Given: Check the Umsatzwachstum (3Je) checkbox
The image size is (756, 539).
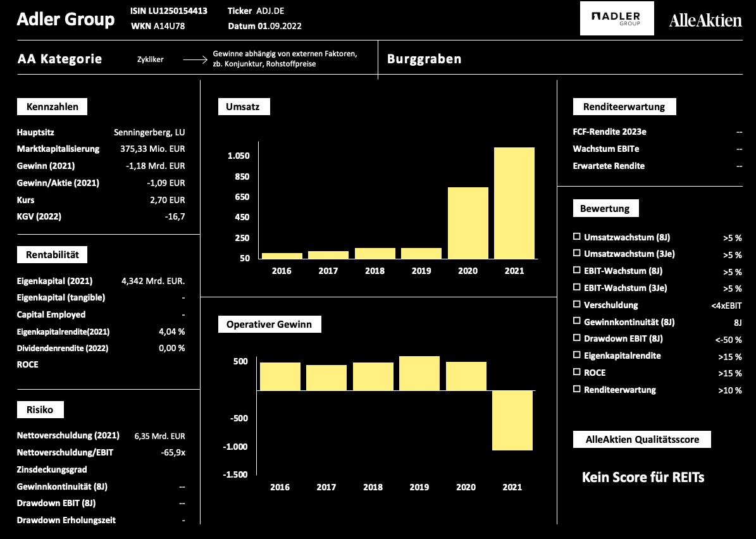Looking at the screenshot, I should pyautogui.click(x=576, y=252).
